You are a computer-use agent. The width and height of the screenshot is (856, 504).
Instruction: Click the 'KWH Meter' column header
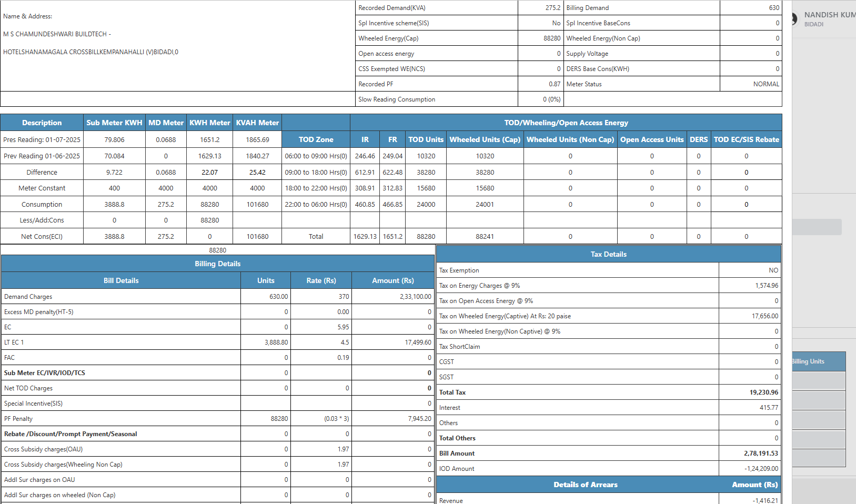coord(209,123)
